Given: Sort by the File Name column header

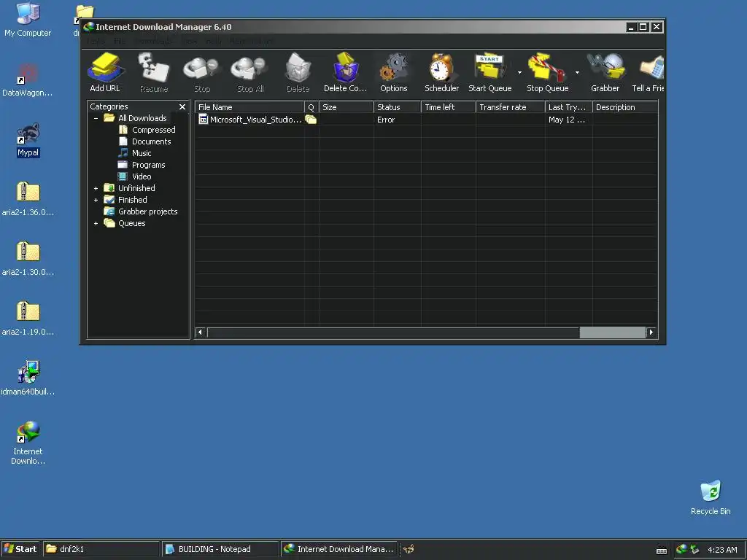Looking at the screenshot, I should coord(249,107).
